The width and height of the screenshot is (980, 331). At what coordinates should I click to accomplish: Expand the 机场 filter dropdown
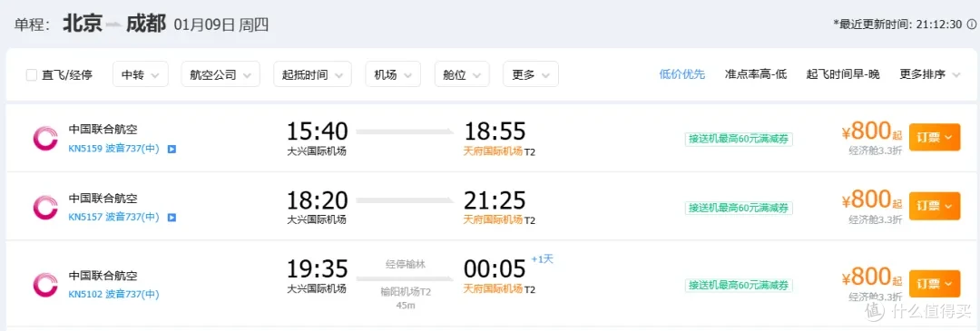tap(393, 74)
